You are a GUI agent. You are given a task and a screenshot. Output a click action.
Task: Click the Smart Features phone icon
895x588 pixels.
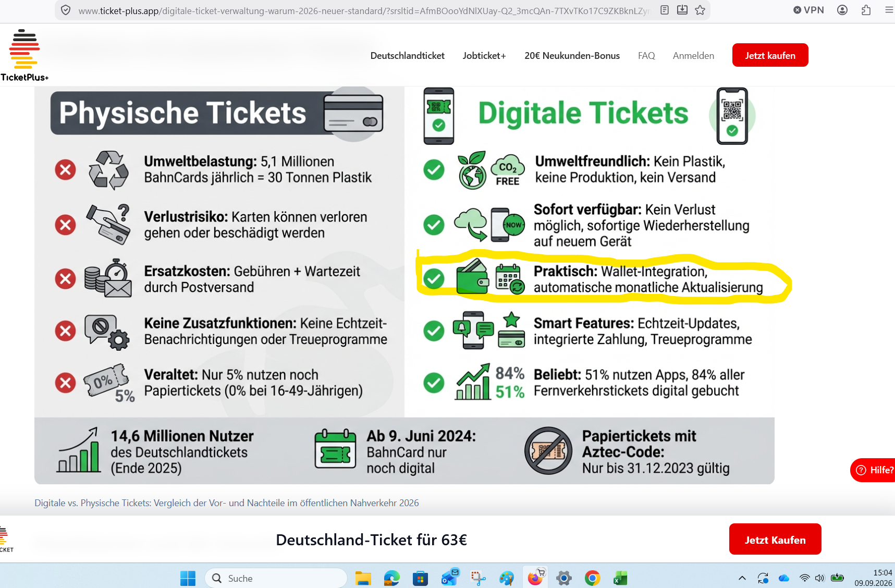click(x=473, y=330)
